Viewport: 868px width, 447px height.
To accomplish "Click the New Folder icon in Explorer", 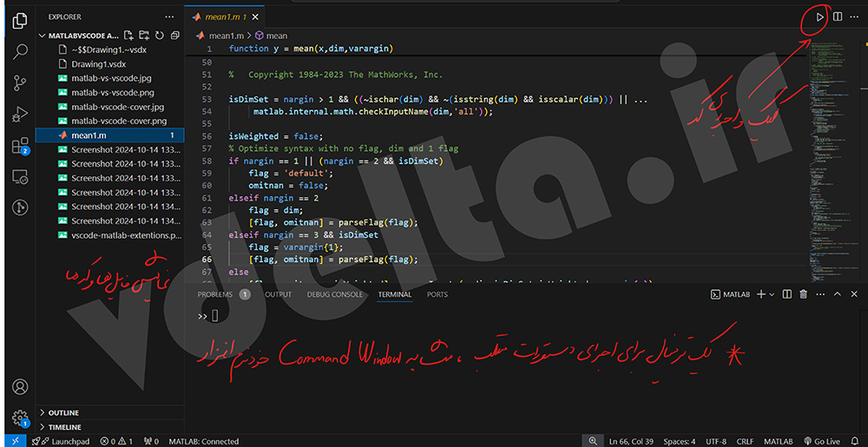I will coord(144,36).
